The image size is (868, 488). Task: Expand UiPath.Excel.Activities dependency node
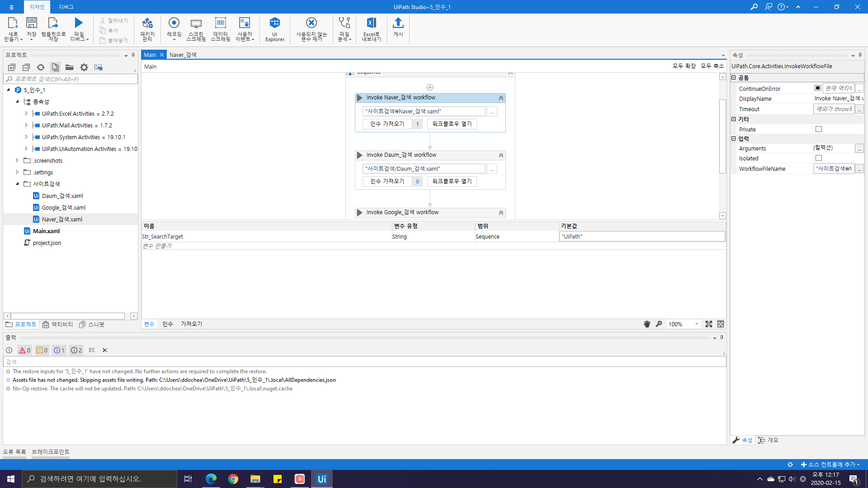click(x=26, y=113)
